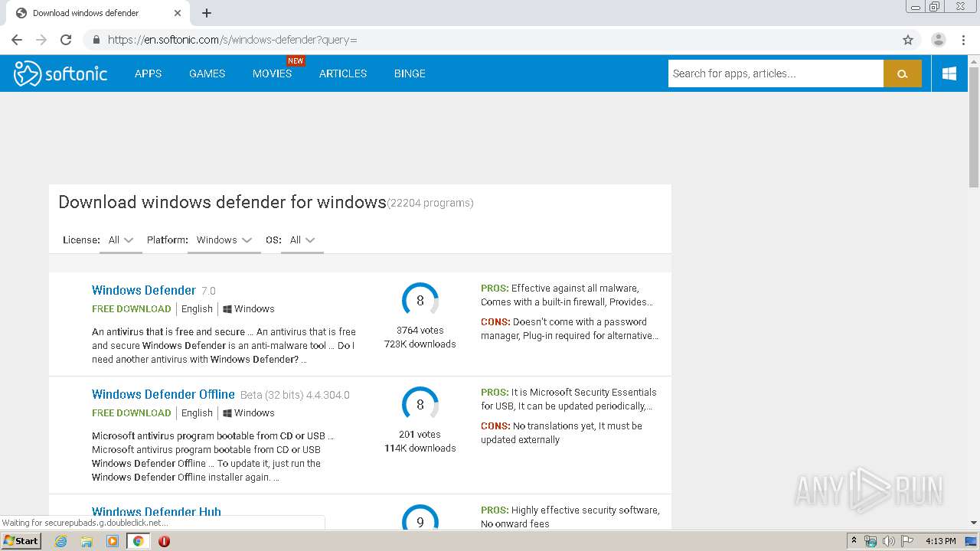This screenshot has width=980, height=551.
Task: Open the volume tray icon
Action: (x=888, y=541)
